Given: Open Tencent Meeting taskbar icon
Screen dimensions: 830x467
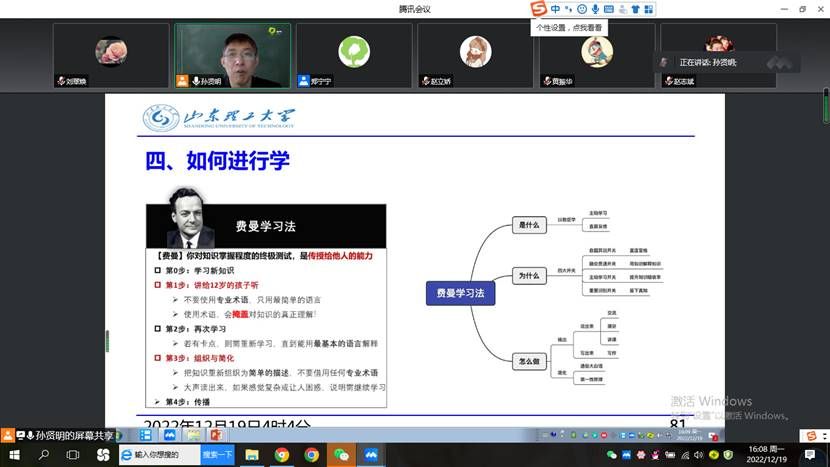Looking at the screenshot, I should (370, 455).
